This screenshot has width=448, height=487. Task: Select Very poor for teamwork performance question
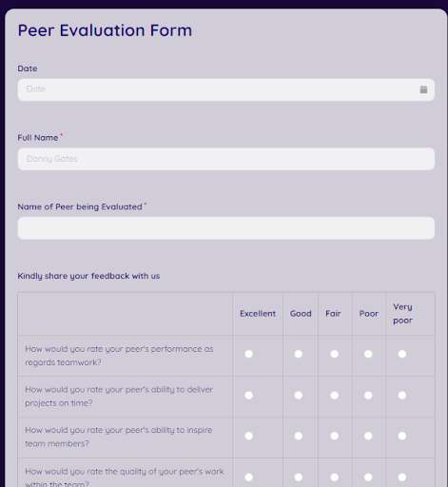point(402,354)
